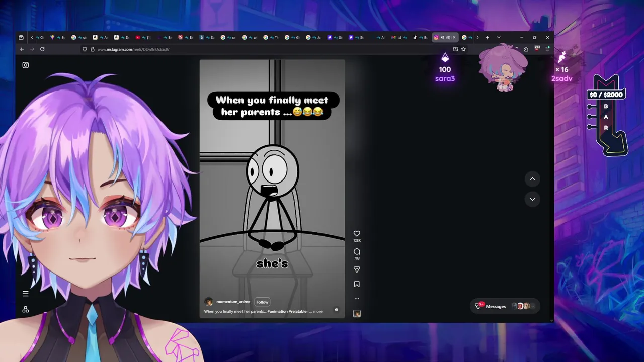Go forward with the browser forward arrow

pyautogui.click(x=32, y=49)
